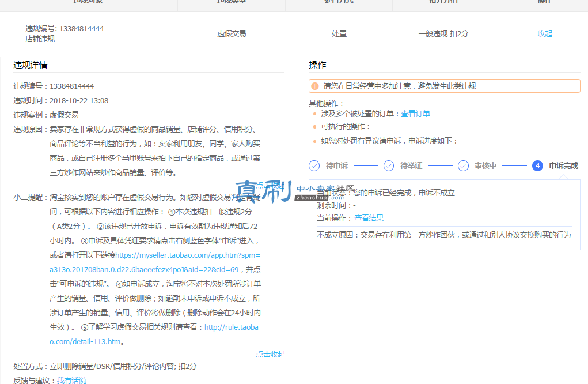
Task: Open the 查看结果 appeal result link
Action: [x=369, y=218]
